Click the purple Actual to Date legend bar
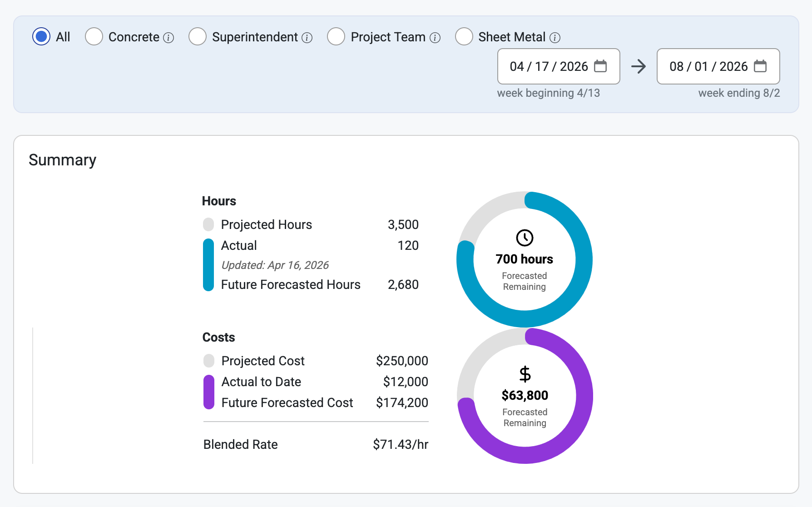The width and height of the screenshot is (812, 507). [209, 392]
